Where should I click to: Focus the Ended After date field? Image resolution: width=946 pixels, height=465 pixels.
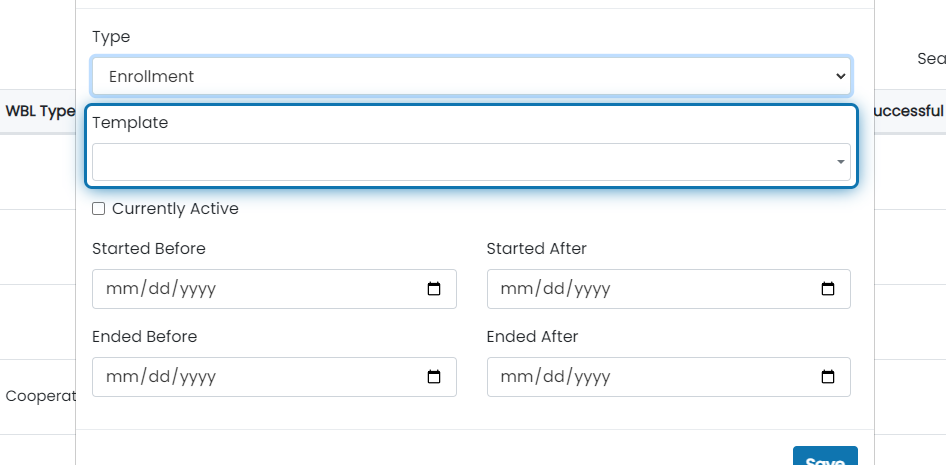point(668,377)
